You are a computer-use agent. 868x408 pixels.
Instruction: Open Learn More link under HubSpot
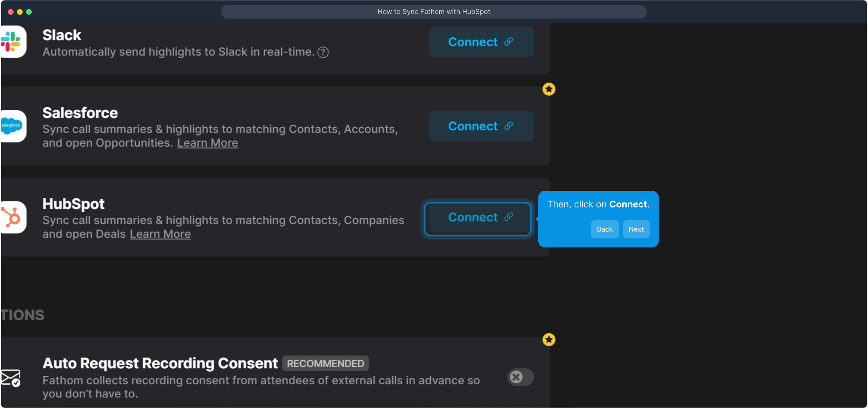(x=160, y=234)
